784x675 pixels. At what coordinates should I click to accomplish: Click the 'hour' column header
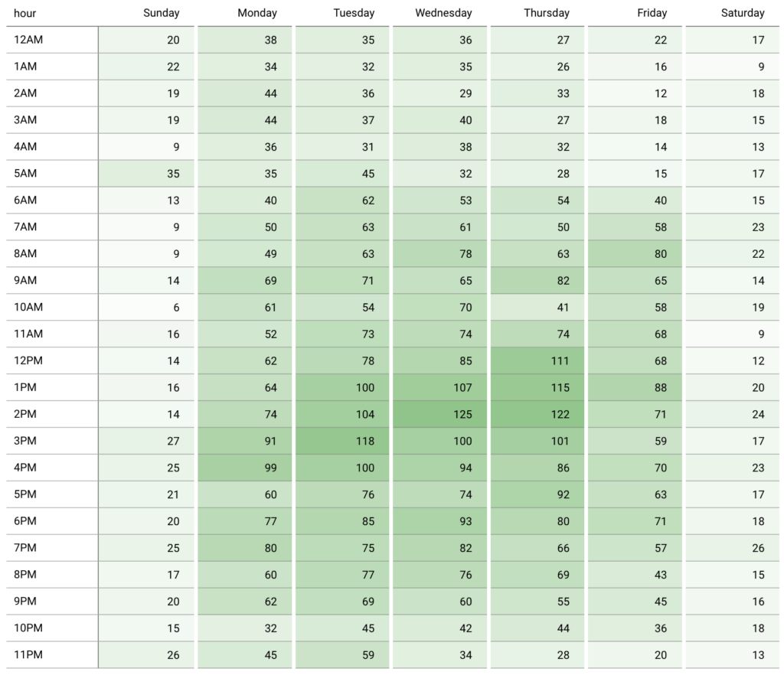pos(25,13)
